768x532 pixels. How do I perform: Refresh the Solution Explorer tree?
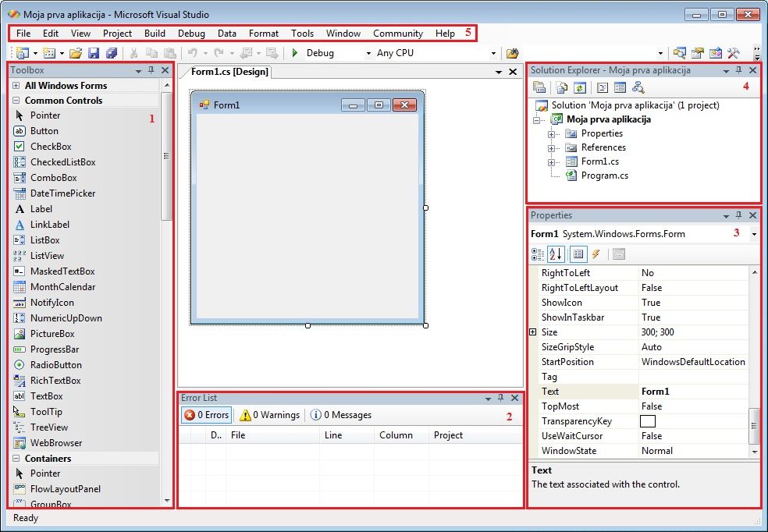[x=580, y=87]
